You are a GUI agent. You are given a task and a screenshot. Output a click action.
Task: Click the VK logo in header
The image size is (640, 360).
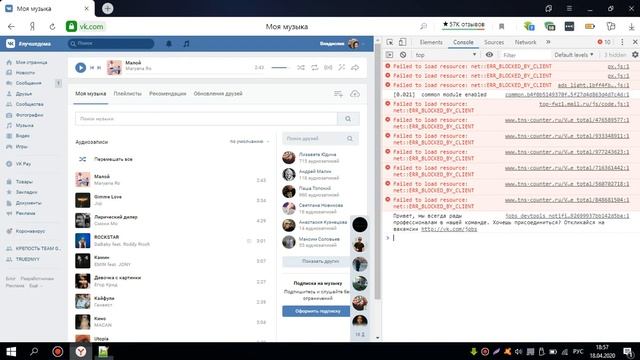point(10,44)
